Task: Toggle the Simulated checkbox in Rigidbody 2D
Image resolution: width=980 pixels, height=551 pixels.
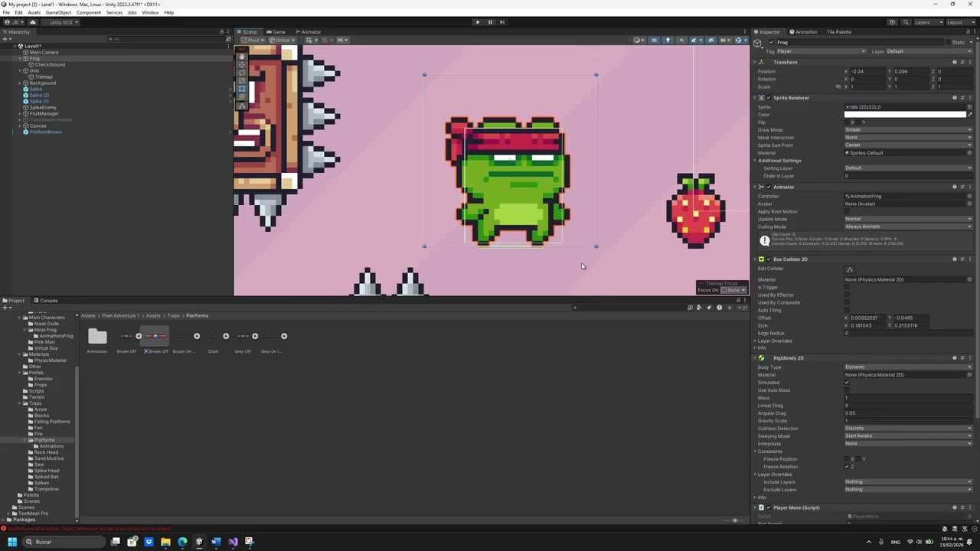Action: (848, 383)
